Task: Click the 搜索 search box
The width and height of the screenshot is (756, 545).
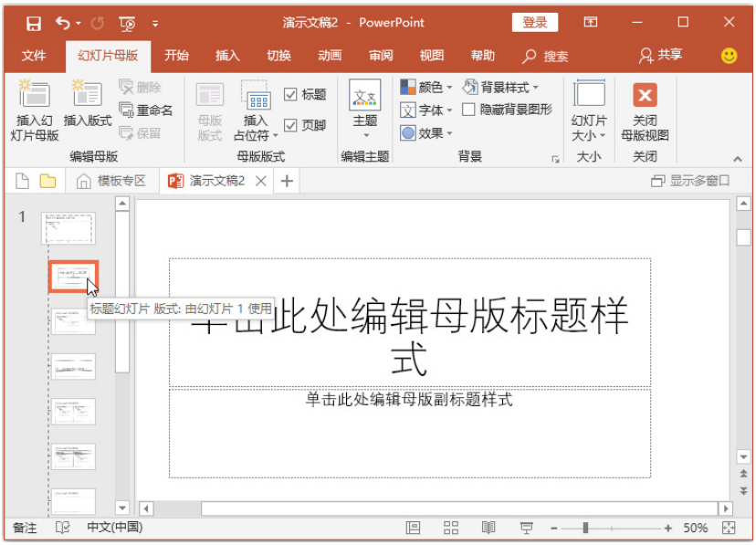Action: click(x=545, y=57)
